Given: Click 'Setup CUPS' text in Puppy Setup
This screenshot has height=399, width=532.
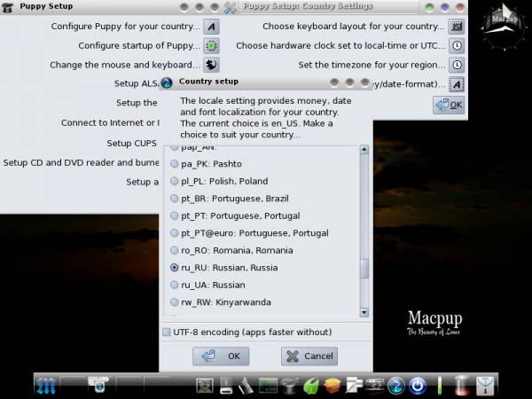Looking at the screenshot, I should (131, 143).
